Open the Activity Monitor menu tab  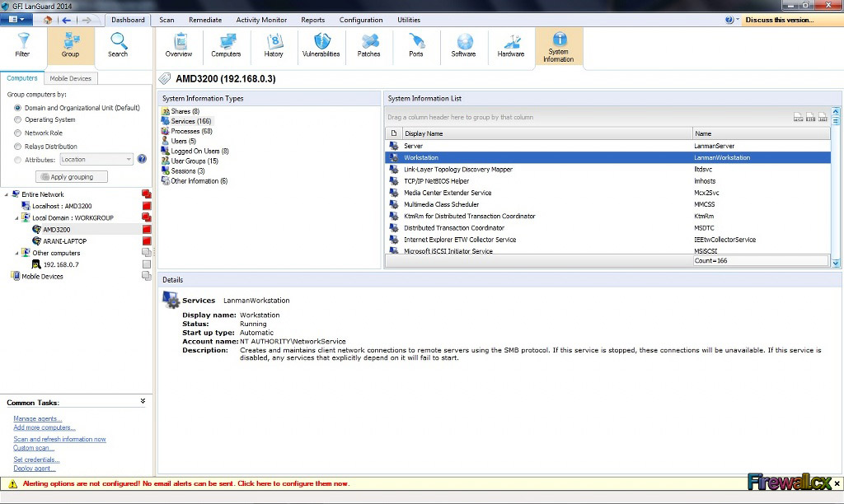(261, 20)
